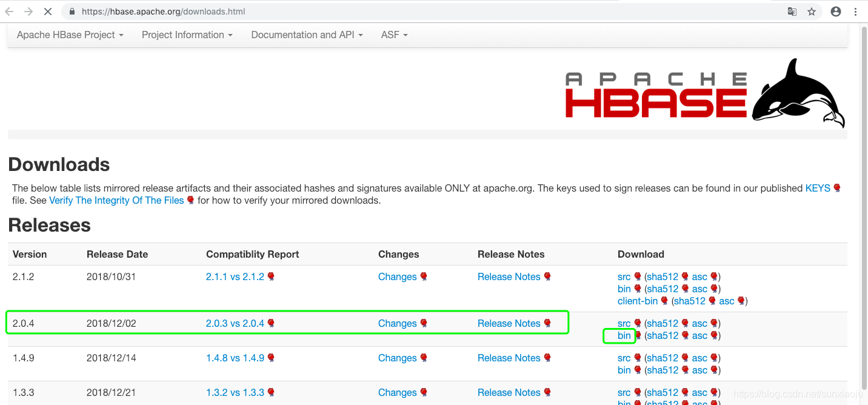
Task: Open Changes for version 2.1.2
Action: (398, 276)
